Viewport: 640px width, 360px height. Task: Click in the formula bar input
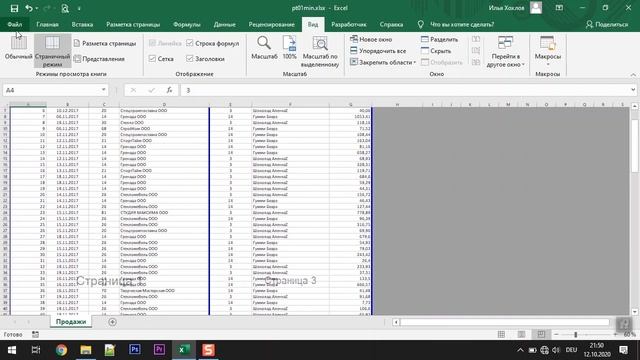click(404, 90)
